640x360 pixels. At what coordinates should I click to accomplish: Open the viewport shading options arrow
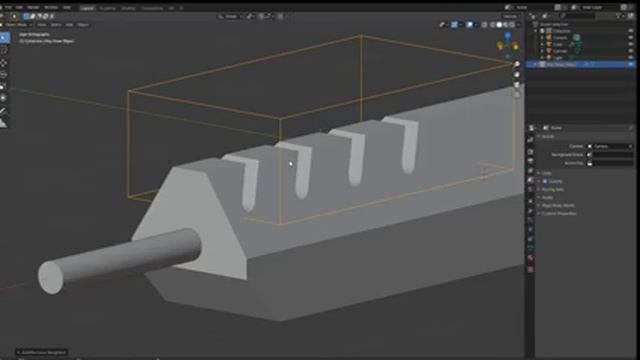[x=518, y=25]
